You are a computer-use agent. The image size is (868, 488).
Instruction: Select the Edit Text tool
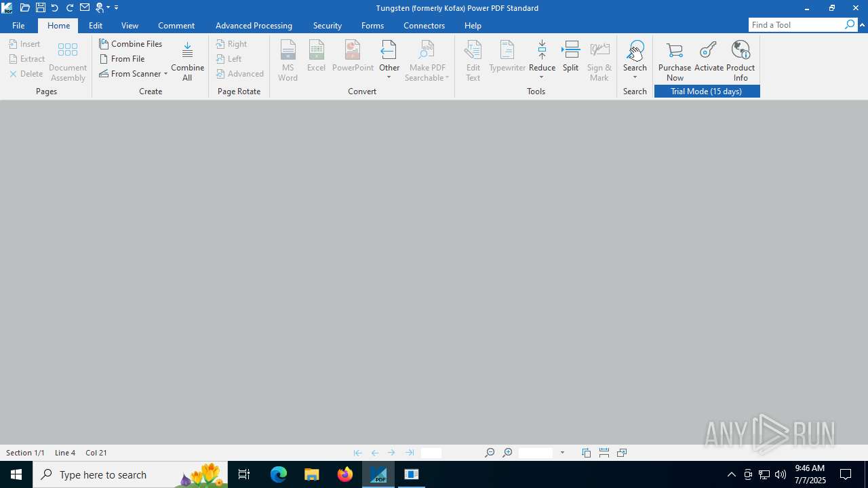click(x=473, y=61)
